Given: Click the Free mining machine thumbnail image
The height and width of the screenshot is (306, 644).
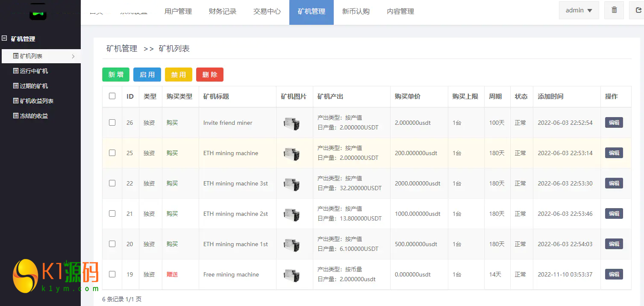Looking at the screenshot, I should click(291, 275).
